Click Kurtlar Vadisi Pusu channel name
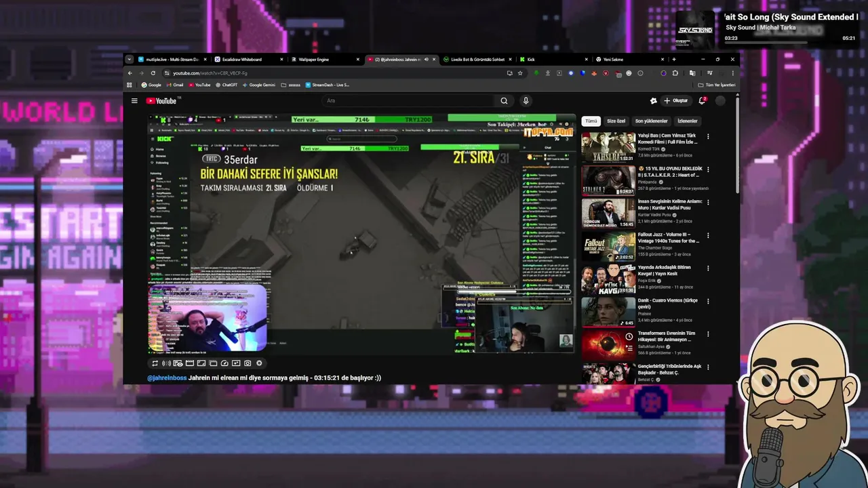 pyautogui.click(x=654, y=215)
